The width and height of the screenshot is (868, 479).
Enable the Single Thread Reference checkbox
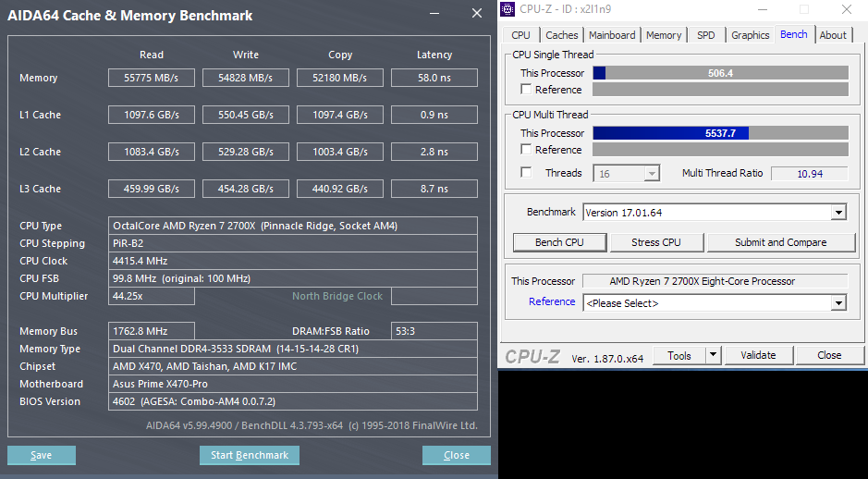[527, 89]
